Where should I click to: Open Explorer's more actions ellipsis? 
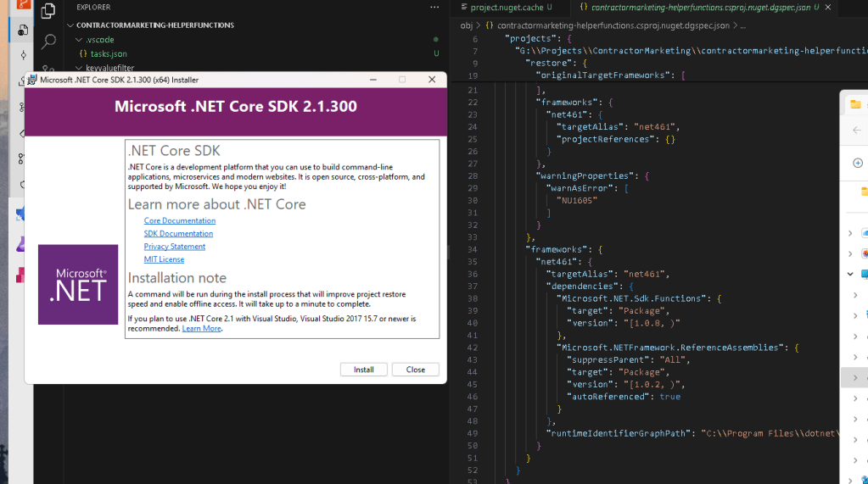point(434,7)
